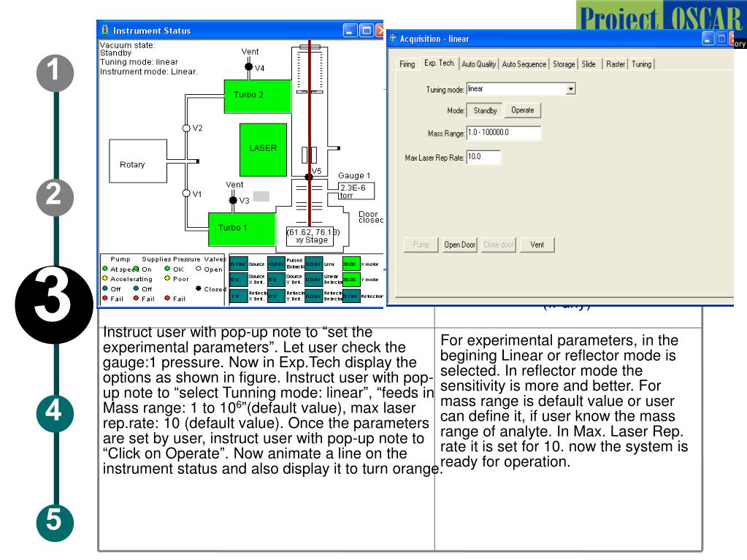Click the Acquisition window title bar icon
Screen dimensions: 747x560
(x=393, y=38)
